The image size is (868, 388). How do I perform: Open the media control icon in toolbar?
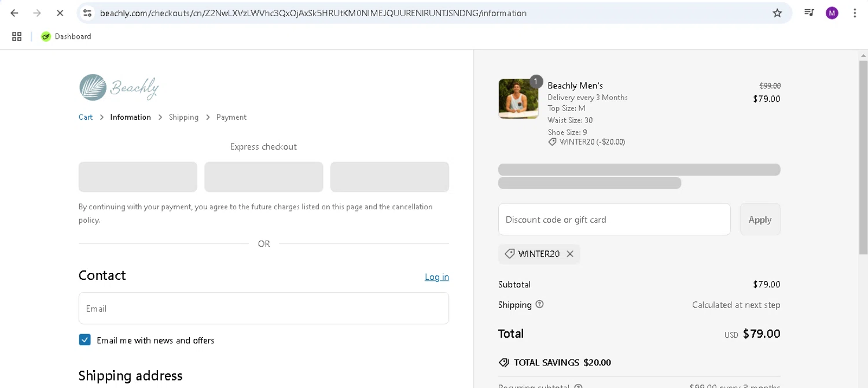coord(809,13)
